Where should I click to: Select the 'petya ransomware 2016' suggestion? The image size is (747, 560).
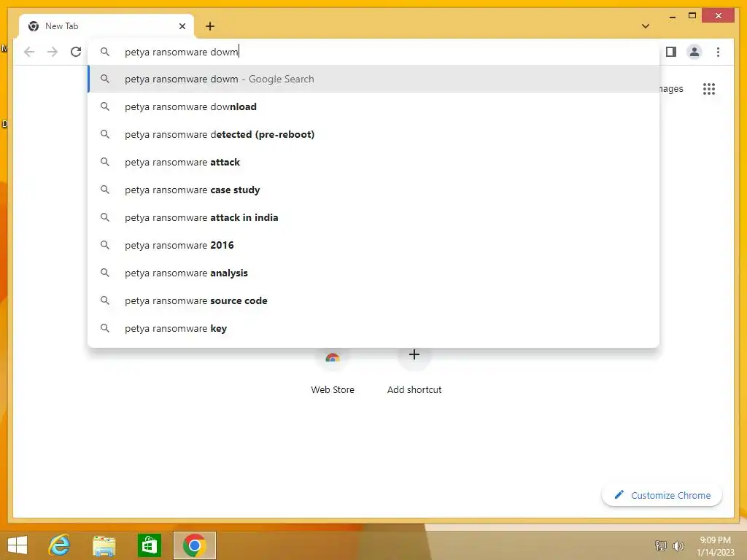click(x=373, y=245)
